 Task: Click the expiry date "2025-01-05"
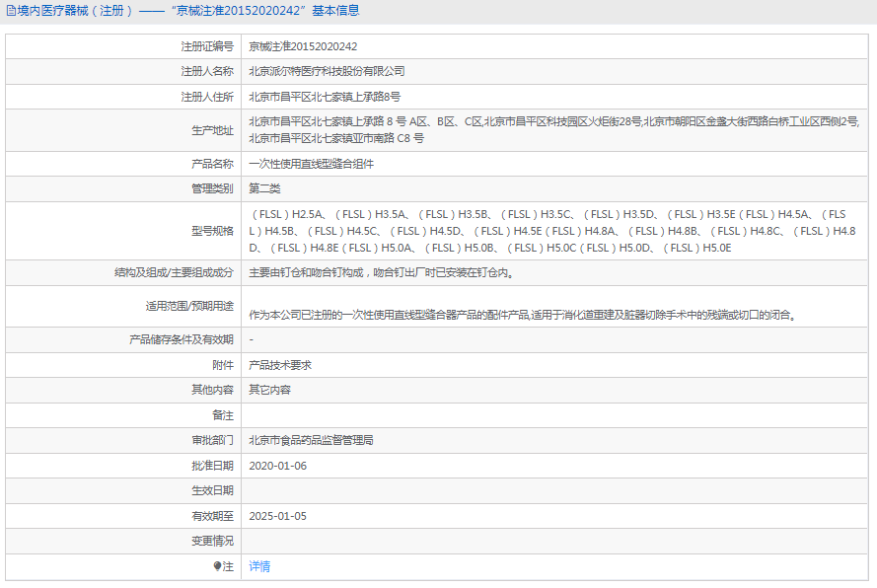tap(278, 516)
